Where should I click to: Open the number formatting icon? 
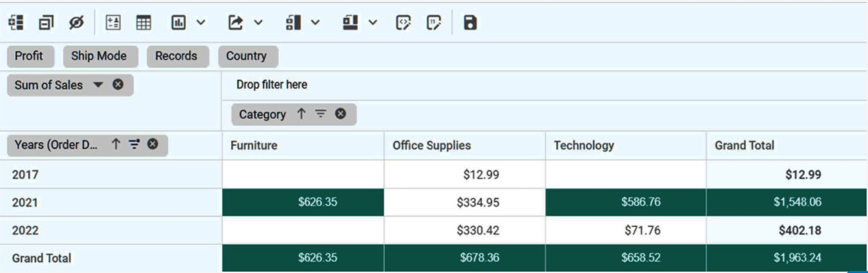click(434, 23)
